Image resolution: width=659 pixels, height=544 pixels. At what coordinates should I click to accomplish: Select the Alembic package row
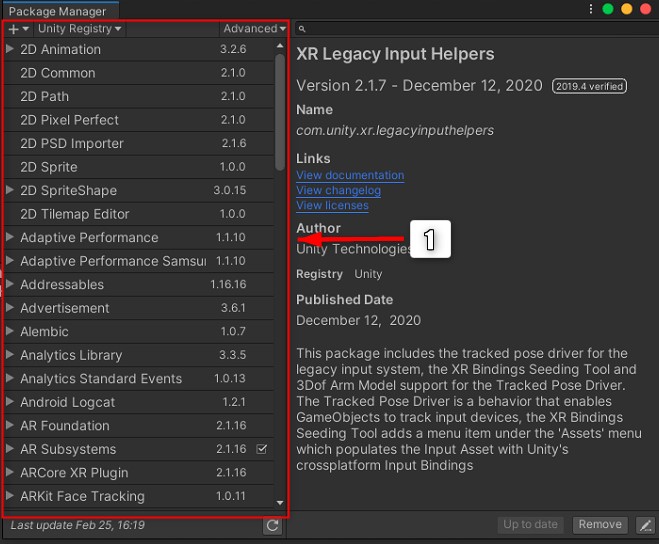tap(139, 332)
